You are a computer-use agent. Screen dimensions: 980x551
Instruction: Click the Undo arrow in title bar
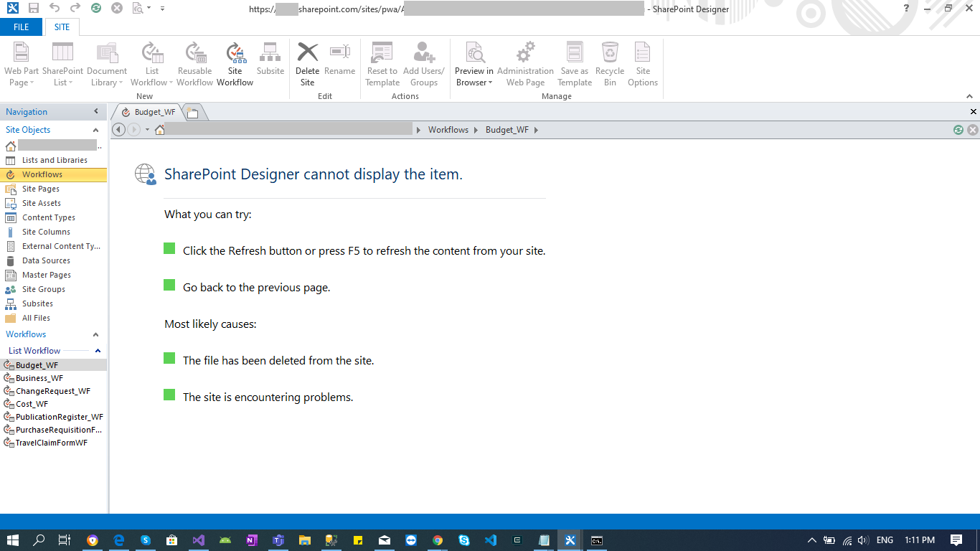[55, 9]
